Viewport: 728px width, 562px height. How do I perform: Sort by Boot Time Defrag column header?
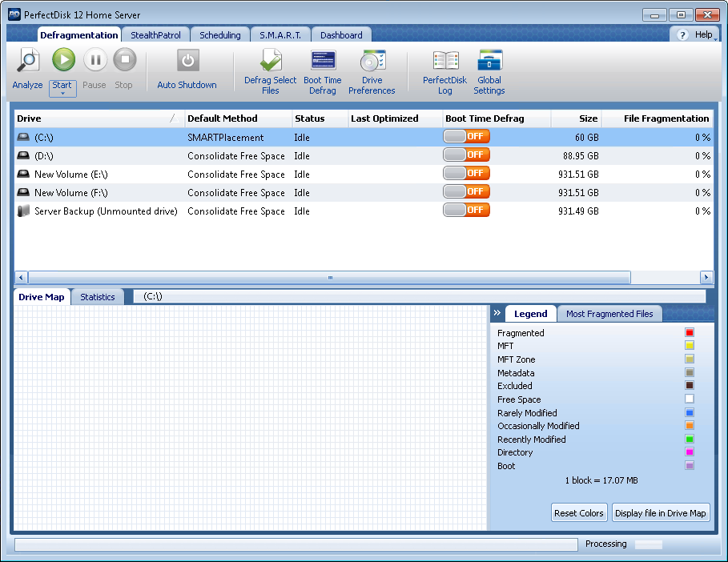pyautogui.click(x=497, y=118)
